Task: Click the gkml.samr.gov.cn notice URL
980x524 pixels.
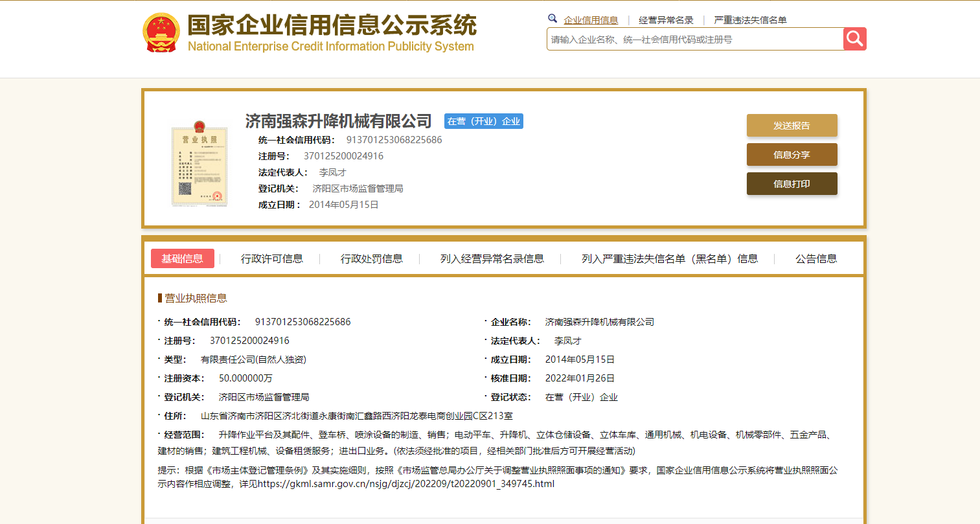Action: (x=406, y=484)
